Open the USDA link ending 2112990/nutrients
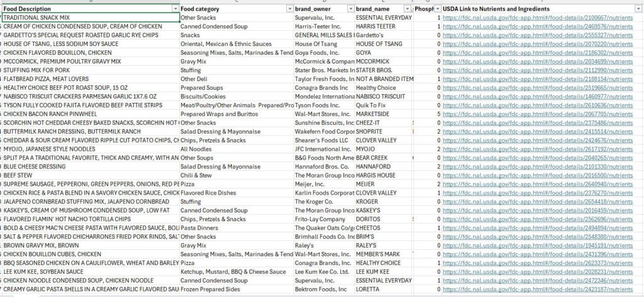 pos(538,70)
